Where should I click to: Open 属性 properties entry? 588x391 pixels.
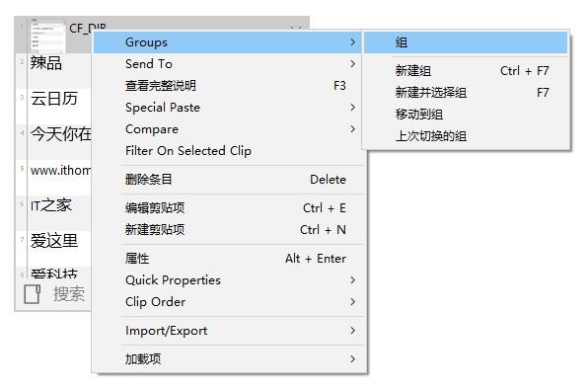(229, 258)
